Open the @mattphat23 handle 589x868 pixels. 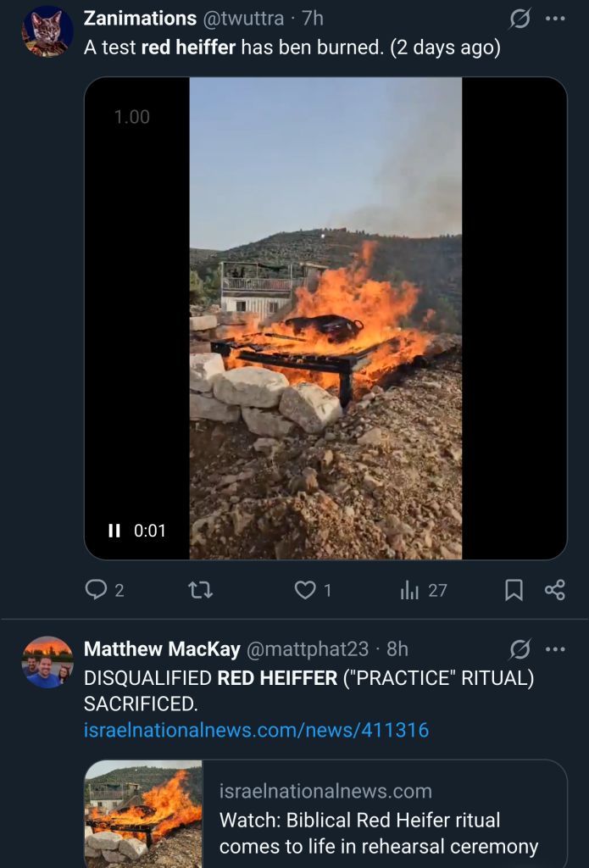(307, 649)
